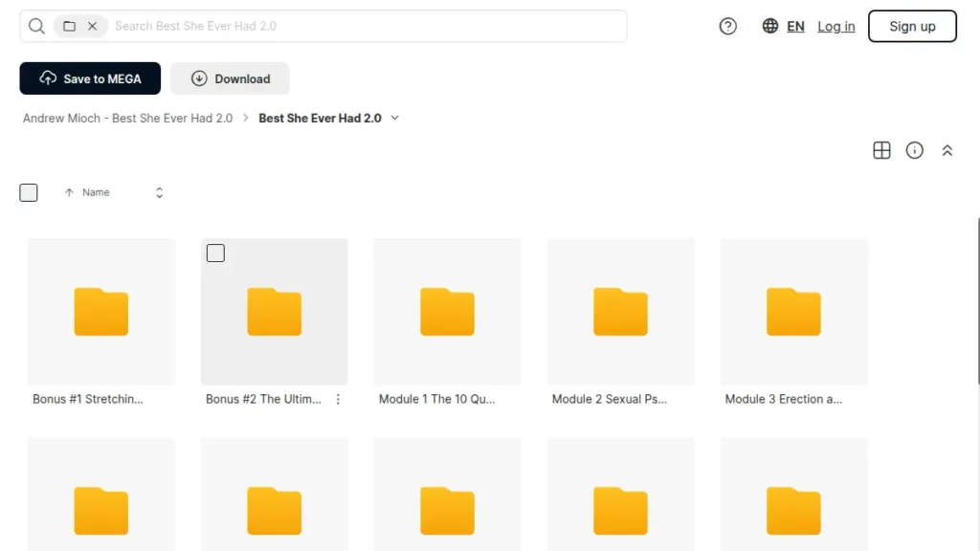Image resolution: width=980 pixels, height=551 pixels.
Task: Tick the select-all checkbox
Action: click(x=28, y=192)
